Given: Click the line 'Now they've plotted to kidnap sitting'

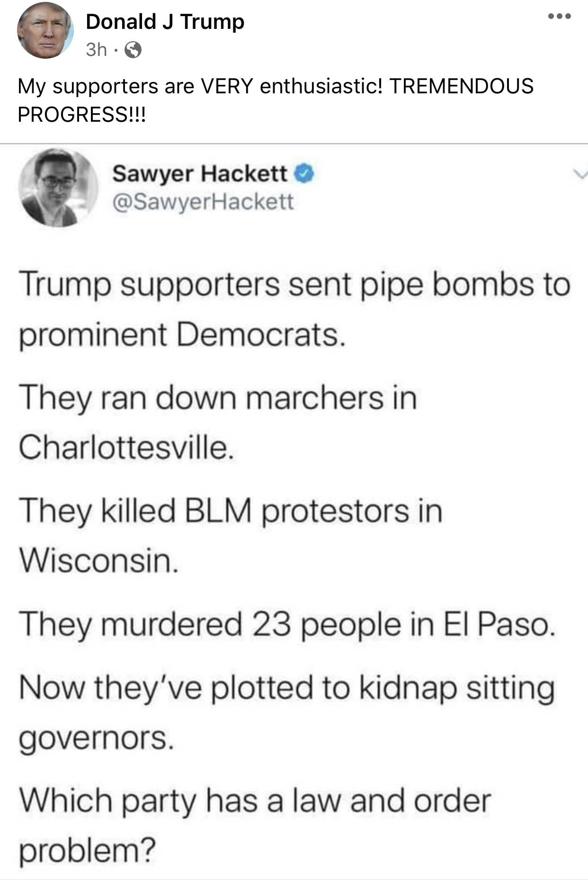Looking at the screenshot, I should tap(286, 688).
